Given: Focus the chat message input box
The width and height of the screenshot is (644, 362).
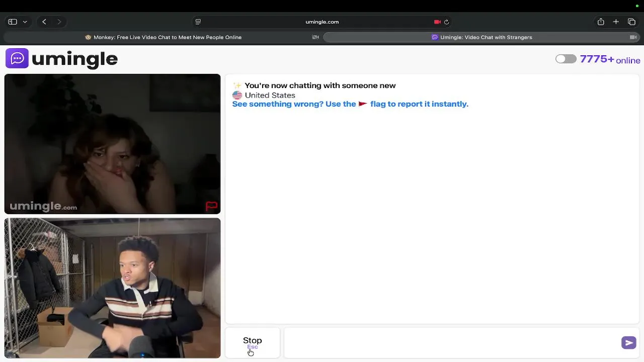Looking at the screenshot, I should click(x=452, y=342).
